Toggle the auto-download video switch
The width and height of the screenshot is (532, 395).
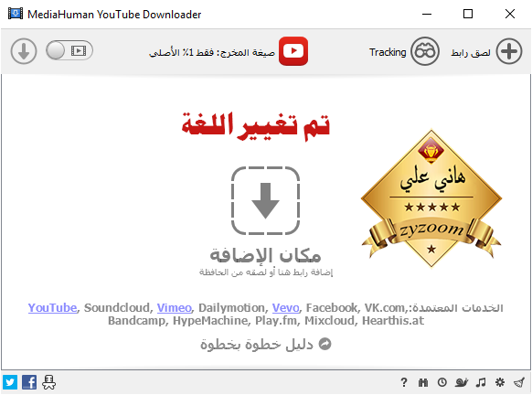click(x=69, y=50)
